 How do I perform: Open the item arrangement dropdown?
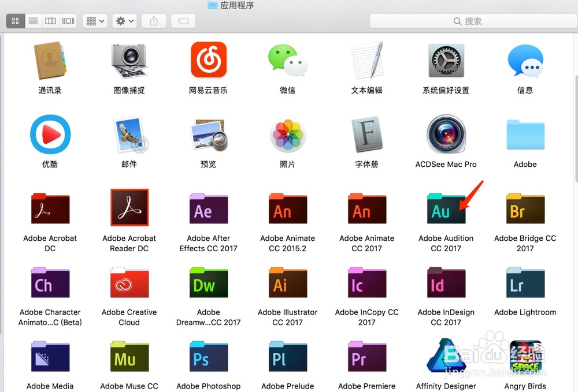[x=95, y=21]
